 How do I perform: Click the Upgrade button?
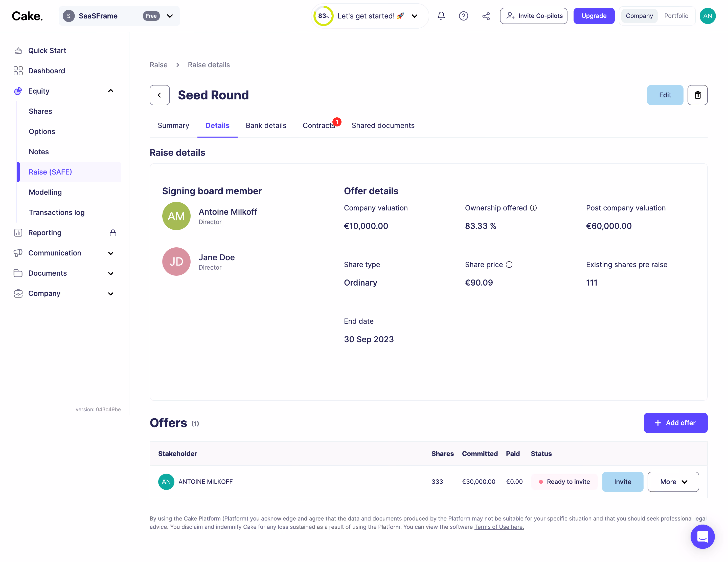point(594,16)
